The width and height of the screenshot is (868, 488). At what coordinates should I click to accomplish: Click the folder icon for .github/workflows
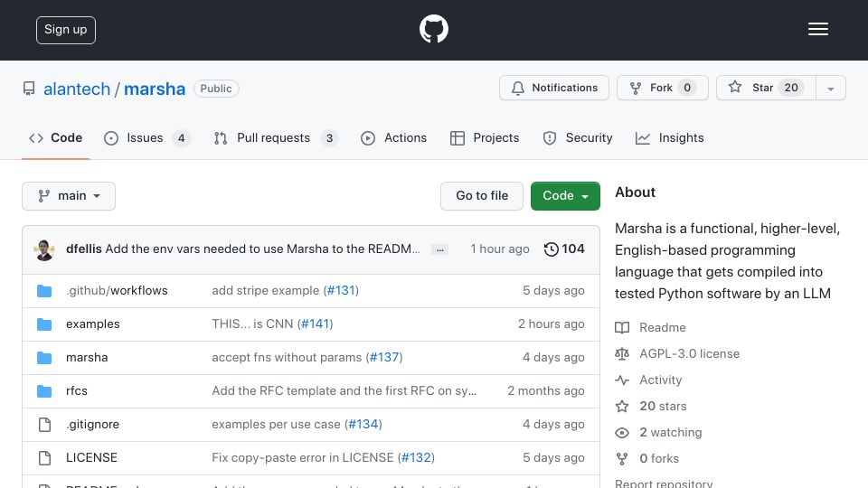coord(44,291)
